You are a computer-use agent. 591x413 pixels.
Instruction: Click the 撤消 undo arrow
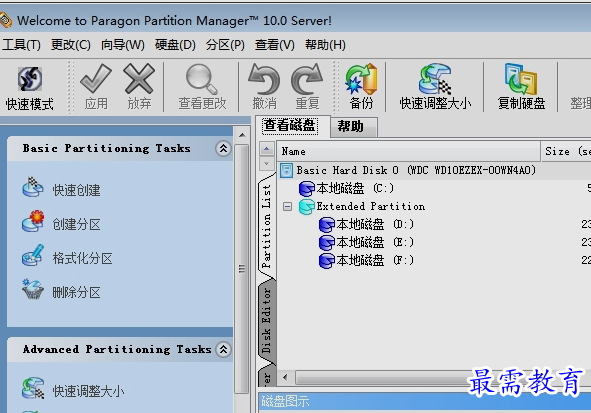264,79
